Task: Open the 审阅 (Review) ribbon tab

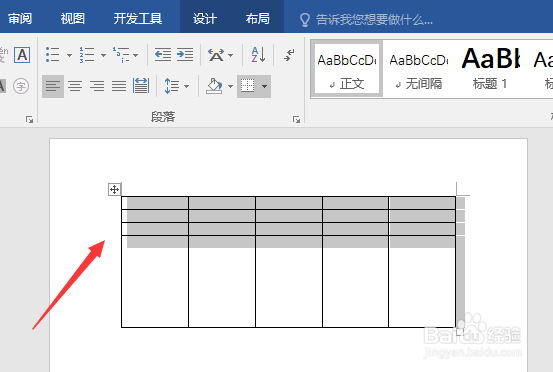Action: pos(20,18)
